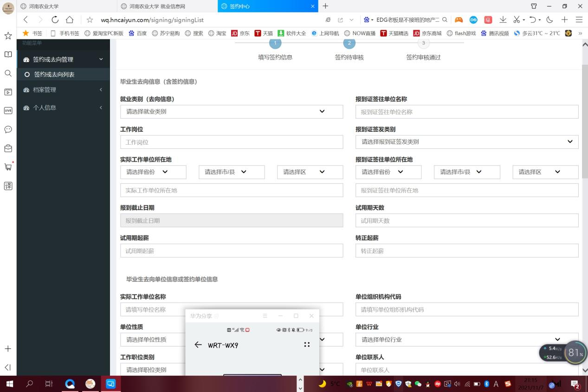Image resolution: width=588 pixels, height=392 pixels.
Task: Click the WeChat icon in system tray
Action: tap(418, 384)
